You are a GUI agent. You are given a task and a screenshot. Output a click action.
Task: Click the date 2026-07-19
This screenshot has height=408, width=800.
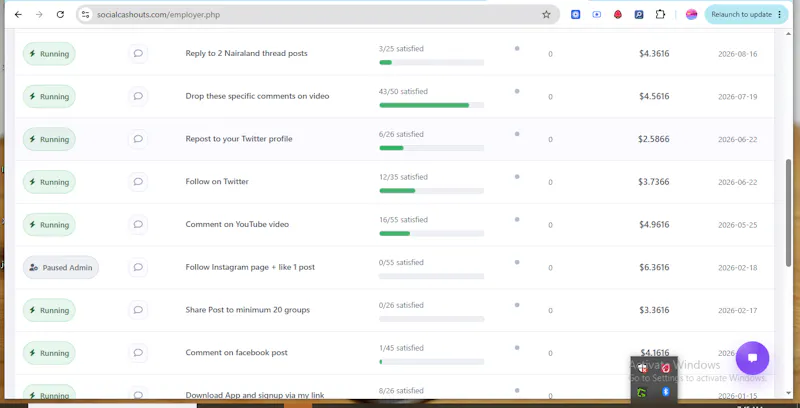pyautogui.click(x=738, y=96)
